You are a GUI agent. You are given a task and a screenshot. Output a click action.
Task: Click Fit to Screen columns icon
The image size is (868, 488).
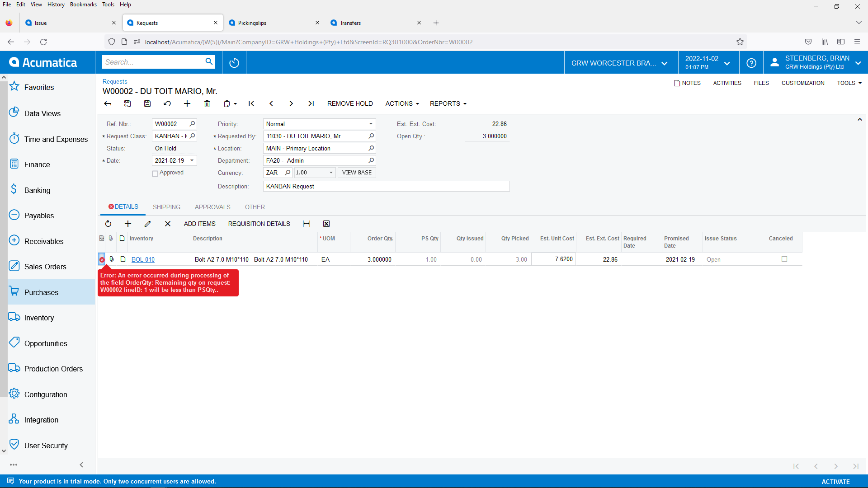(307, 224)
